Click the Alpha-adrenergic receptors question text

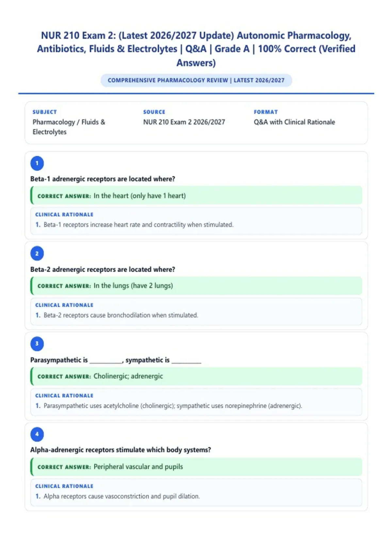pyautogui.click(x=121, y=450)
